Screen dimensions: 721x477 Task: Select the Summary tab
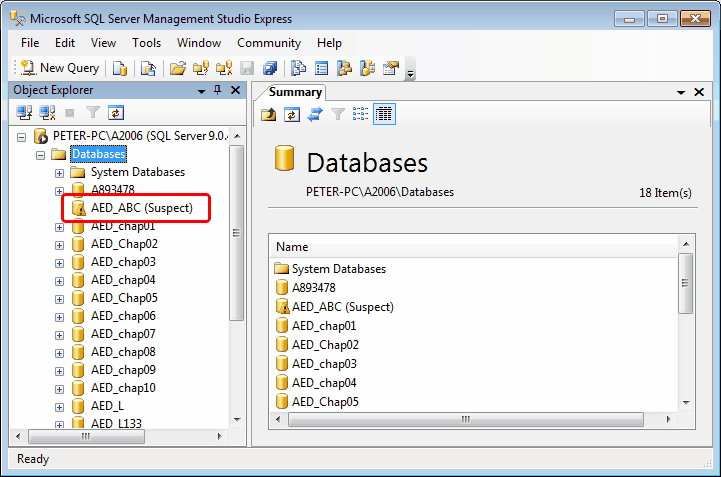tap(295, 92)
